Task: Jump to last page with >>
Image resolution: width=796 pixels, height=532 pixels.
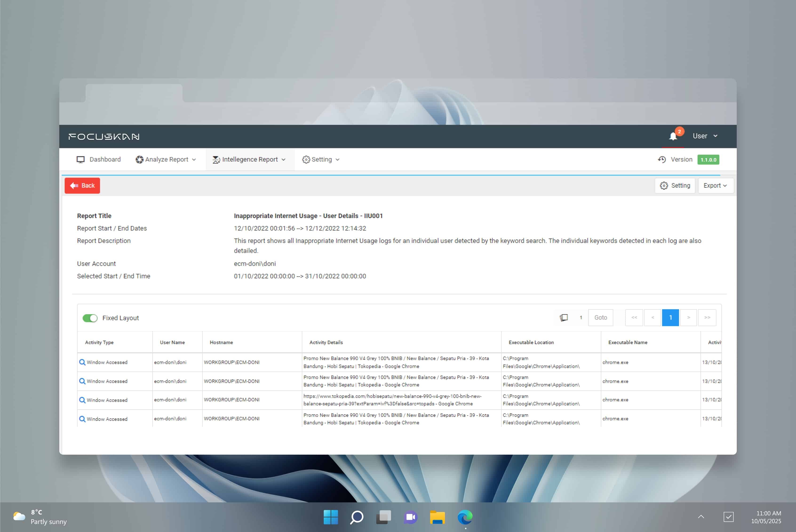Action: tap(707, 318)
